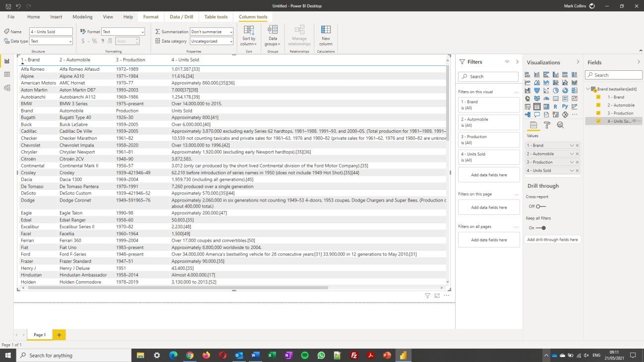Click Sort by column button
644x362 pixels.
[x=249, y=36]
